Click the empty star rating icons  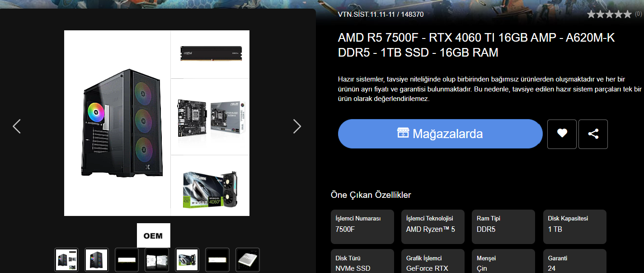[x=609, y=14]
